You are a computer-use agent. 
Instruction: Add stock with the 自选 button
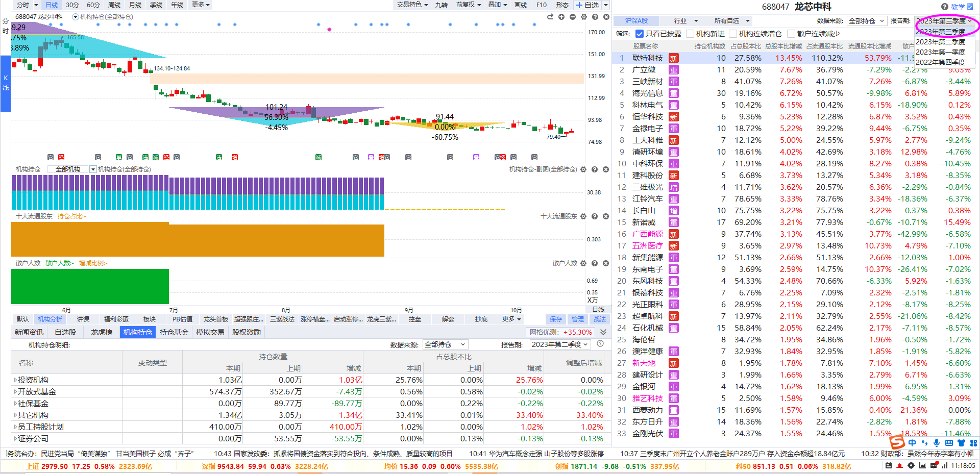587,5
